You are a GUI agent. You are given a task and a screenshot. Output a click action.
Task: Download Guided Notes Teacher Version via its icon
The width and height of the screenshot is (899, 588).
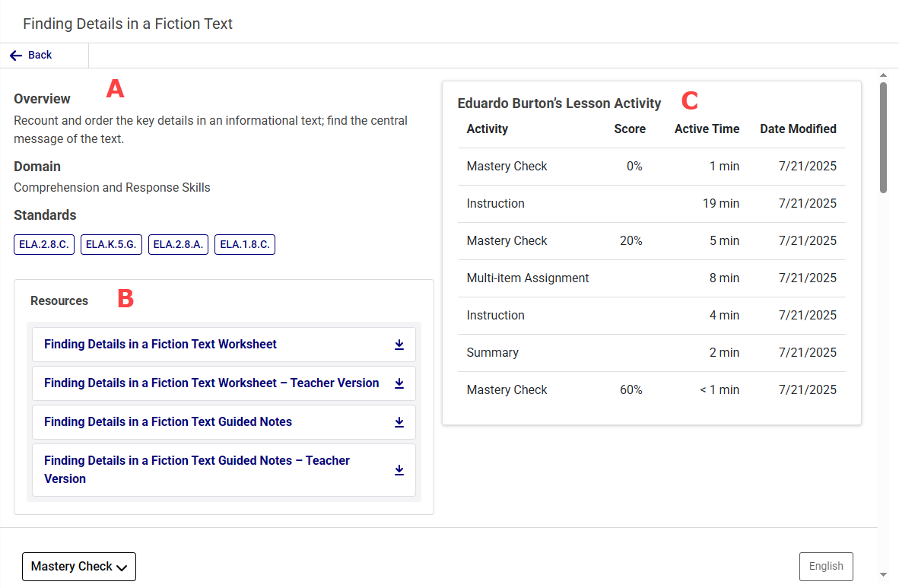point(399,470)
